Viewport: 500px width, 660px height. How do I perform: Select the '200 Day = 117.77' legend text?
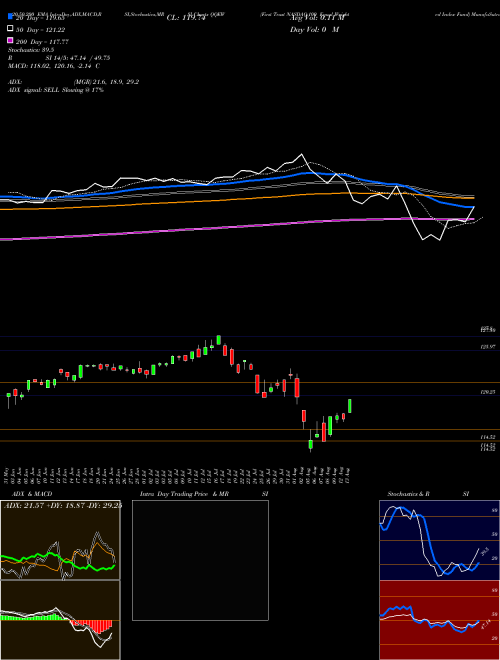[x=42, y=42]
